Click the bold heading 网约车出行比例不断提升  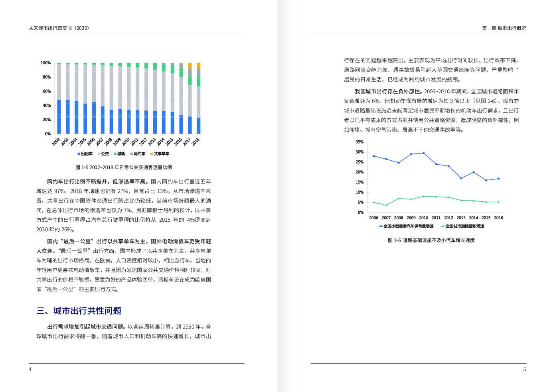click(78, 182)
